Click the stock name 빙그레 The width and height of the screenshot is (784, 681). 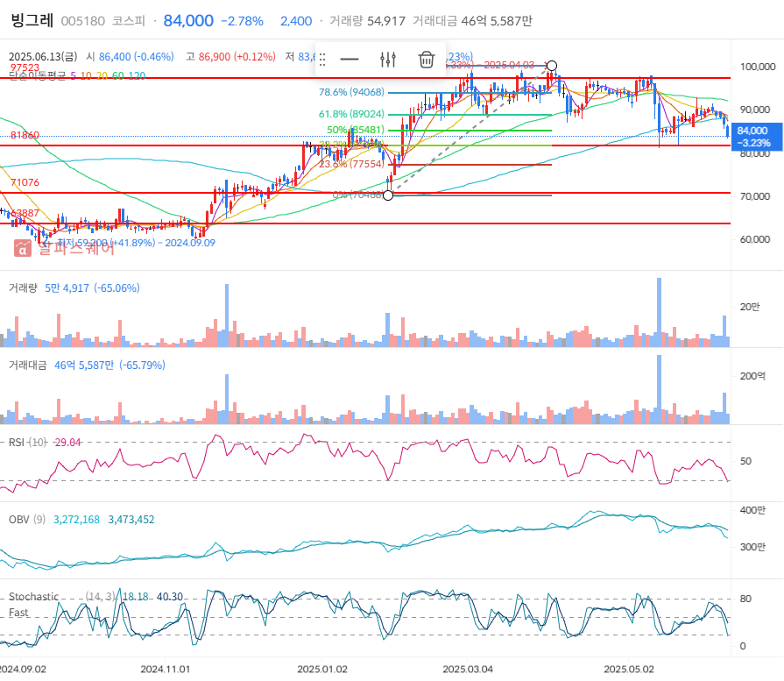click(x=32, y=20)
